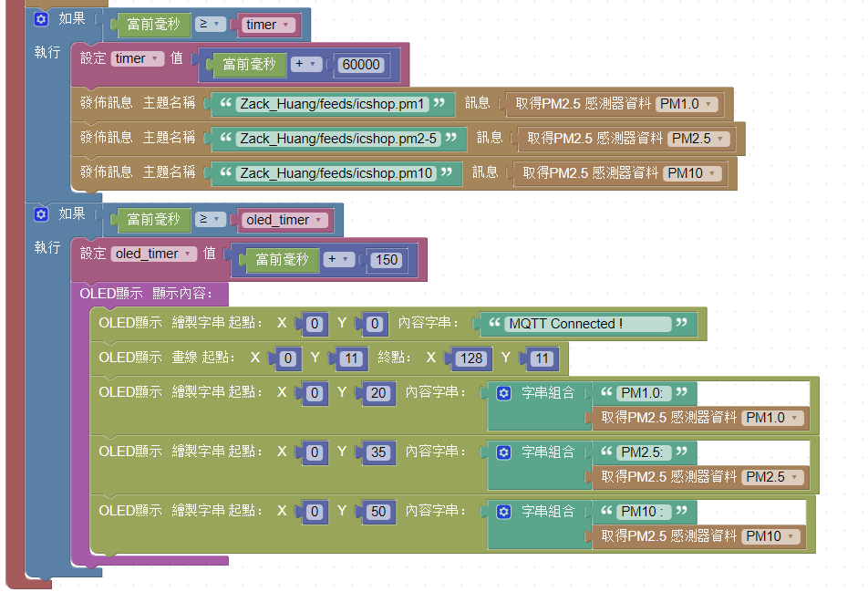Select 字串組合 label in PM2.5 row
The height and width of the screenshot is (592, 868).
tap(548, 452)
